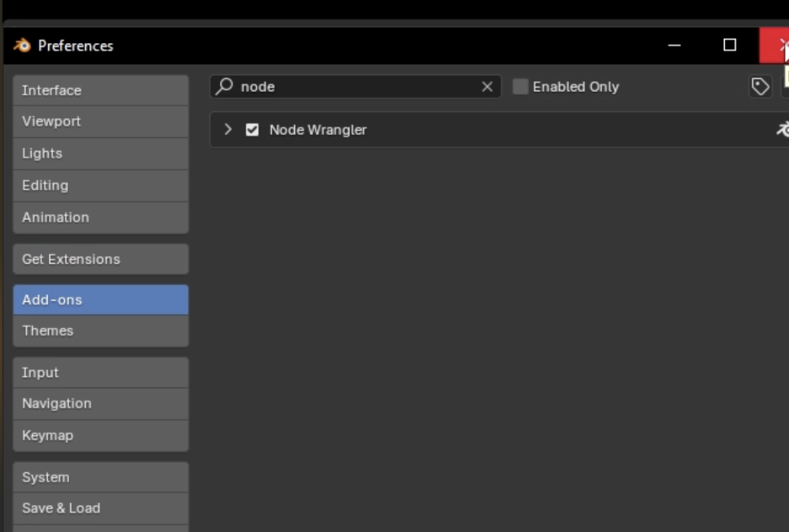
Task: Open the Interface preferences tab
Action: (x=100, y=90)
